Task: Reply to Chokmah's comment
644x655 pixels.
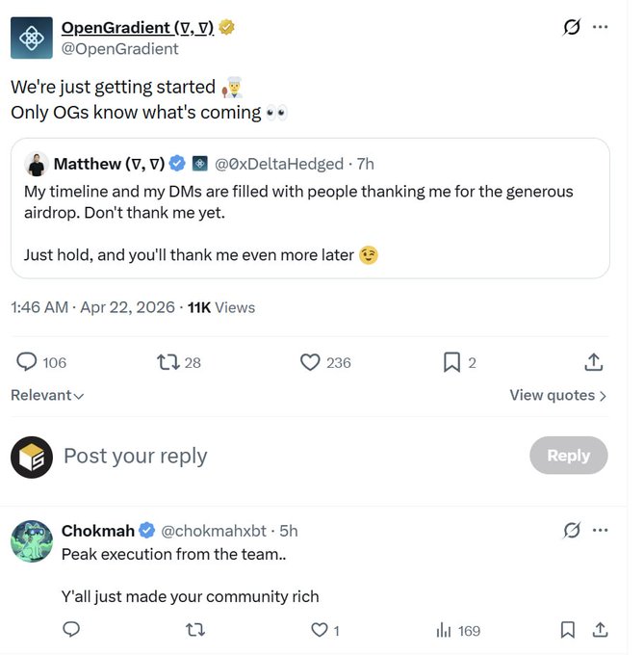Action: click(x=70, y=630)
